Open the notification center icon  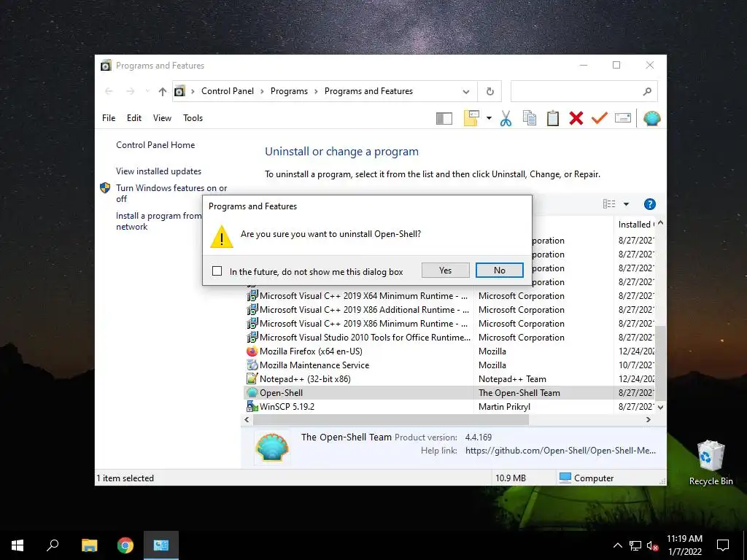pyautogui.click(x=723, y=545)
